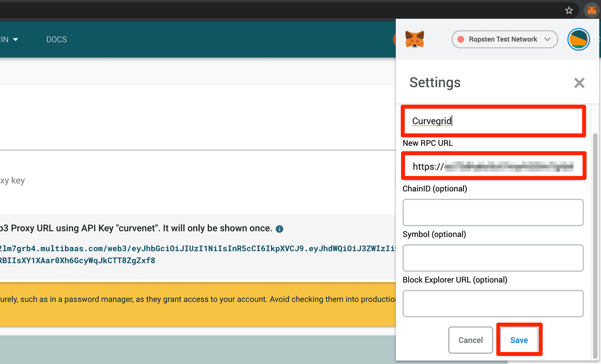Click the 'Symbol (optional)' label
The image size is (601, 364).
[x=434, y=234]
